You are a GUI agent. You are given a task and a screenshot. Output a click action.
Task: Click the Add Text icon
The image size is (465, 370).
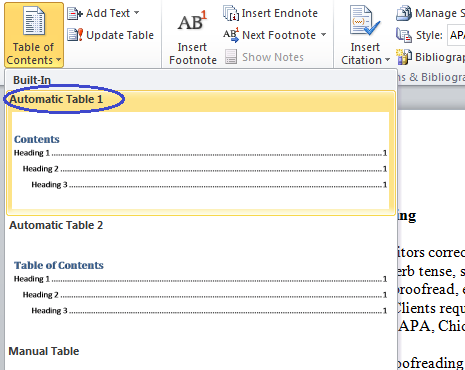[x=75, y=13]
